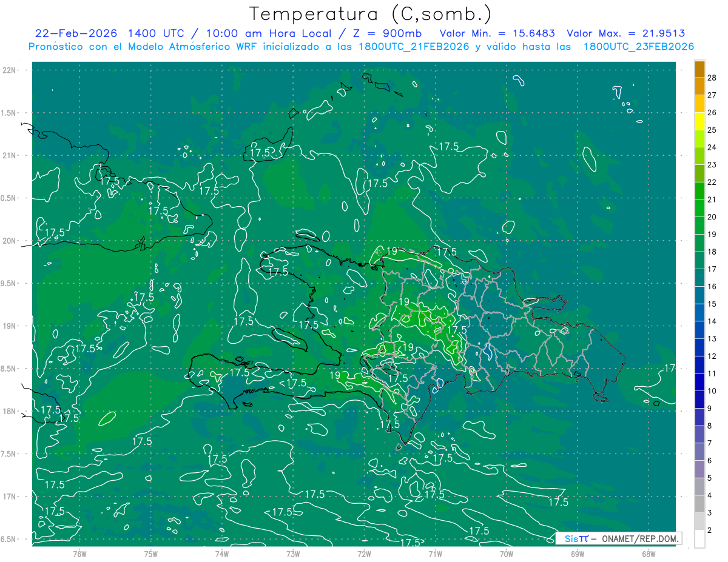Click legend value "10"
The width and height of the screenshot is (728, 562).
(712, 391)
